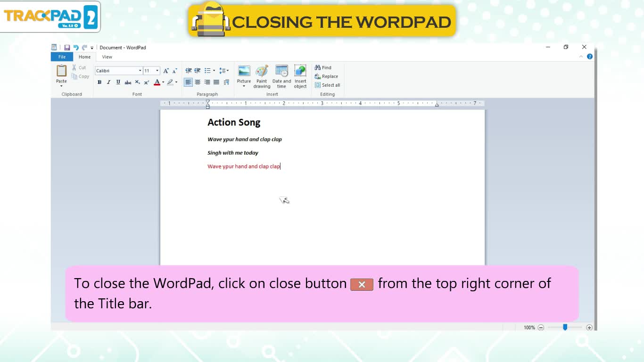Screen dimensions: 644x362
Task: Toggle bold formatting
Action: tap(99, 82)
